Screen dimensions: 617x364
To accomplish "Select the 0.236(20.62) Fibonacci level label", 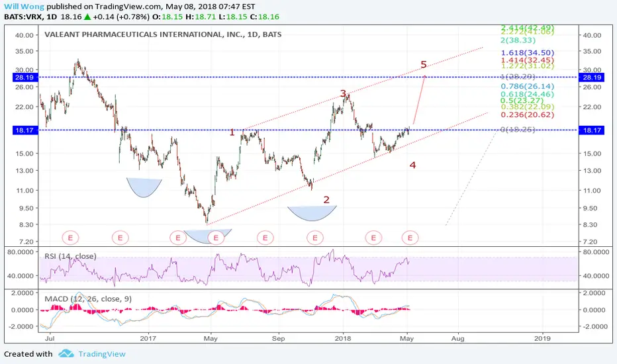I will [527, 114].
